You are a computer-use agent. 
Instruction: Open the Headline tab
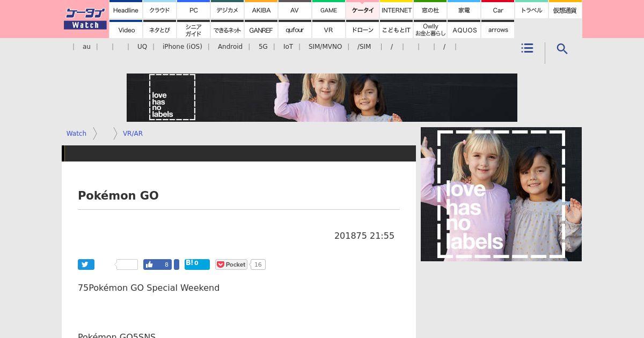coord(126,10)
